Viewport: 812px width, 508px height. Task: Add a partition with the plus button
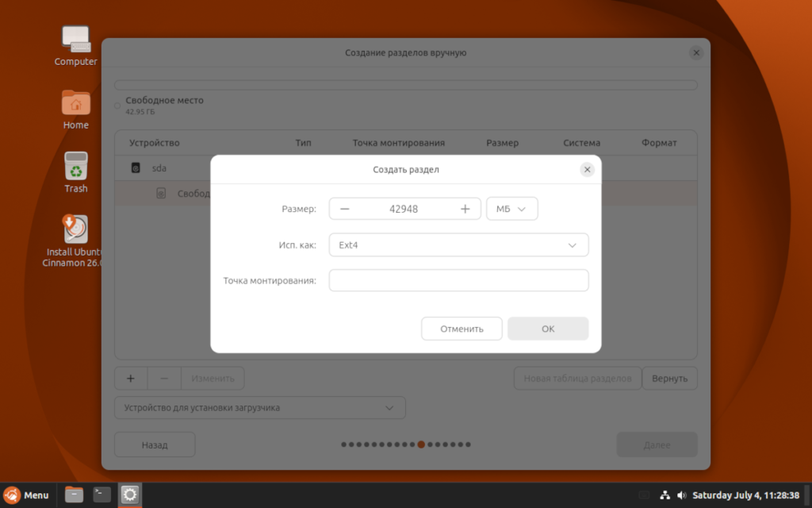point(131,379)
